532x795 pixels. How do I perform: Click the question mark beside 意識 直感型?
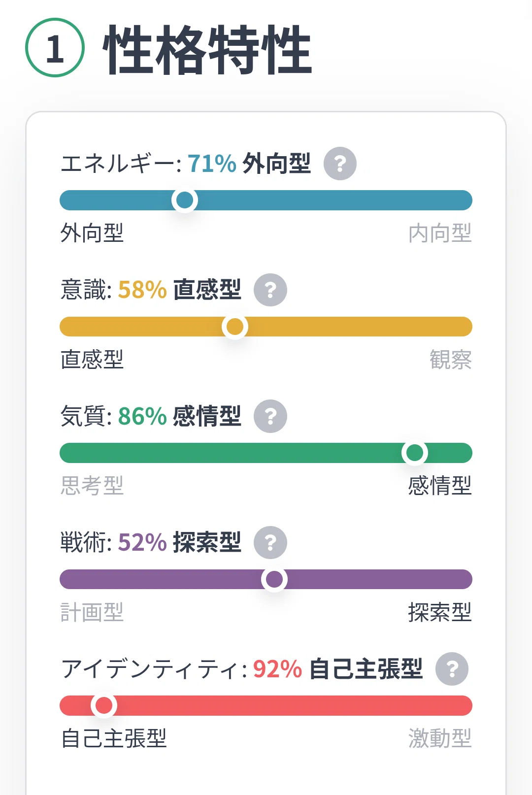coord(270,290)
